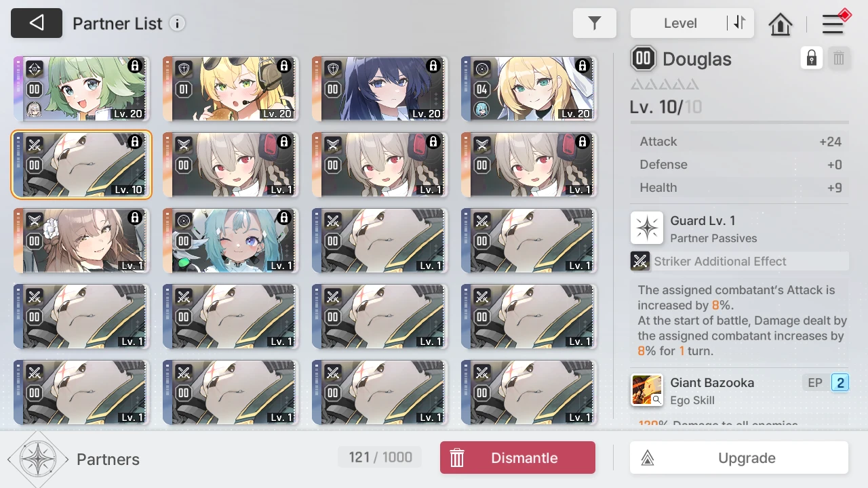Open the hamburger menu with red badge
The height and width of the screenshot is (488, 868).
tap(834, 23)
